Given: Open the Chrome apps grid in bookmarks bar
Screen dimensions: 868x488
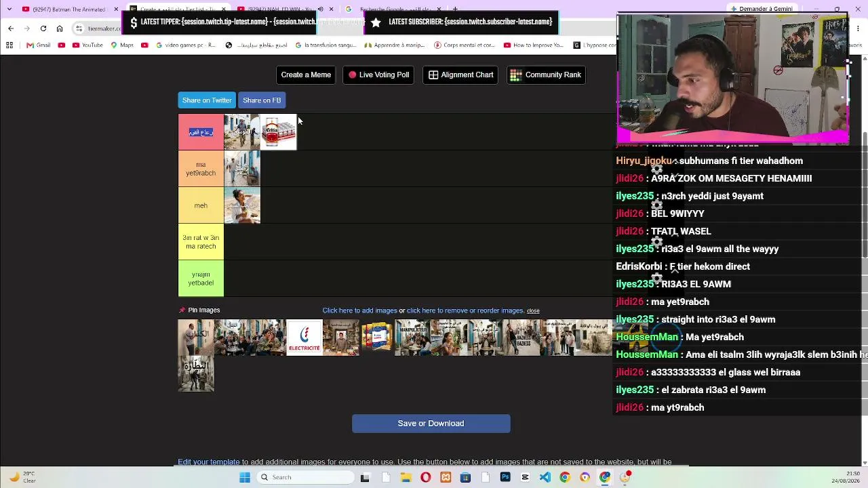Looking at the screenshot, I should point(9,45).
